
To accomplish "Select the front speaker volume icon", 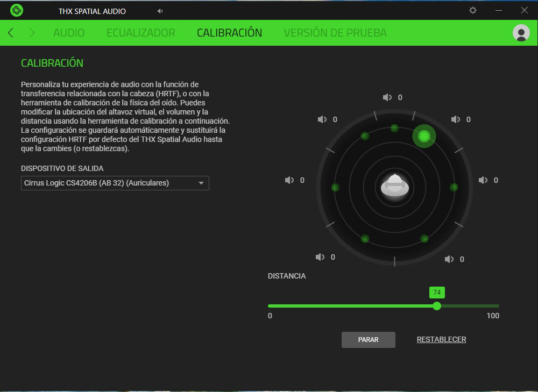I will click(x=387, y=97).
